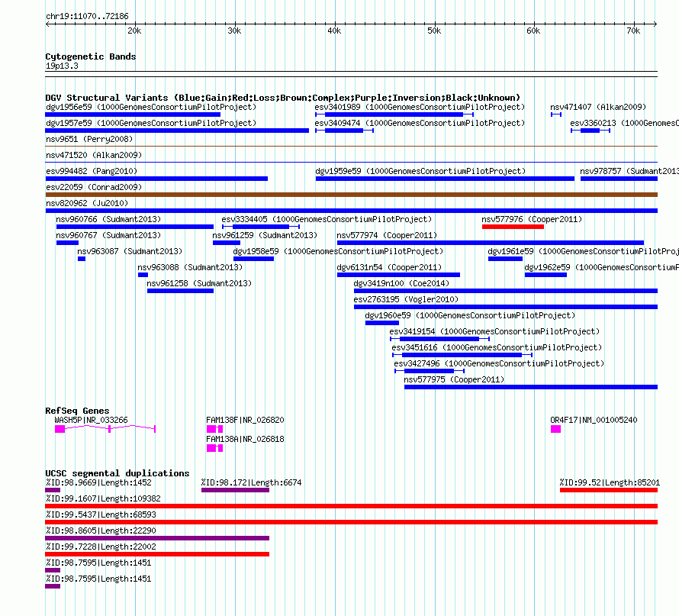Image resolution: width=679 pixels, height=616 pixels.
Task: Click the nsv471407 (Alkan2009) marker
Action: (556, 114)
